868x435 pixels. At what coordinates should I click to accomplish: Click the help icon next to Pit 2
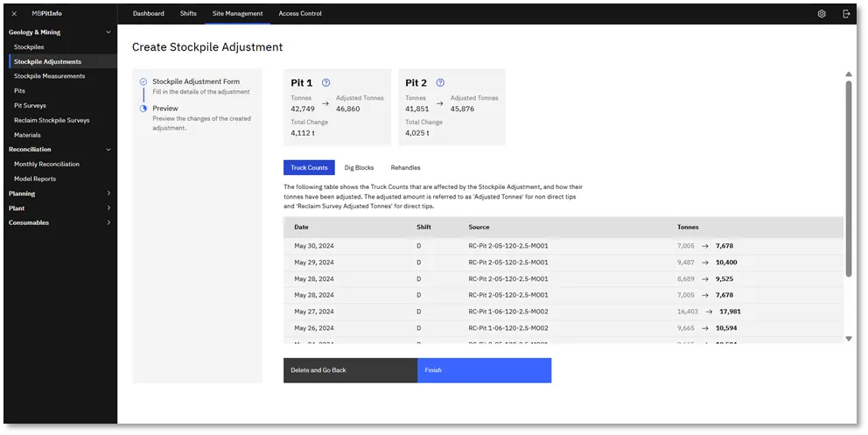pyautogui.click(x=440, y=82)
